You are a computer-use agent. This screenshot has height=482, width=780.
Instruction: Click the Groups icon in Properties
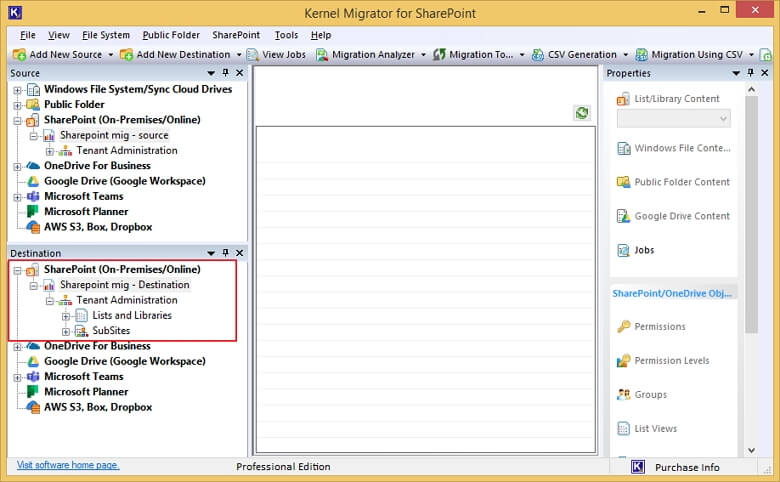click(x=623, y=394)
